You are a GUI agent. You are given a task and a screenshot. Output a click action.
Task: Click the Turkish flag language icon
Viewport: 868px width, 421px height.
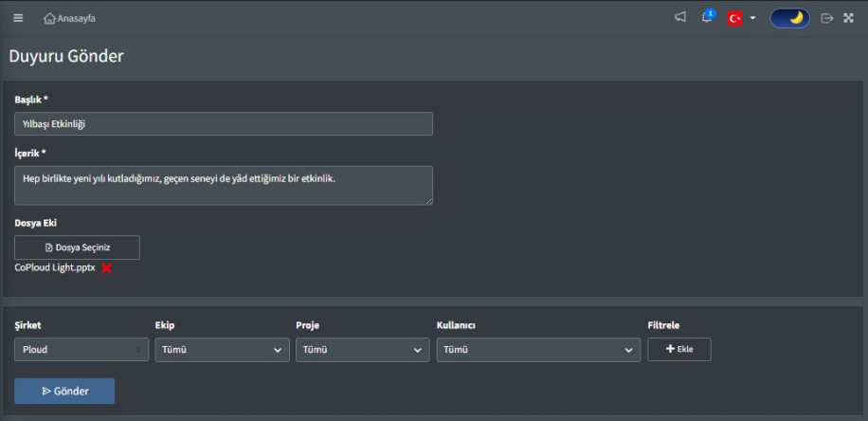pyautogui.click(x=735, y=18)
